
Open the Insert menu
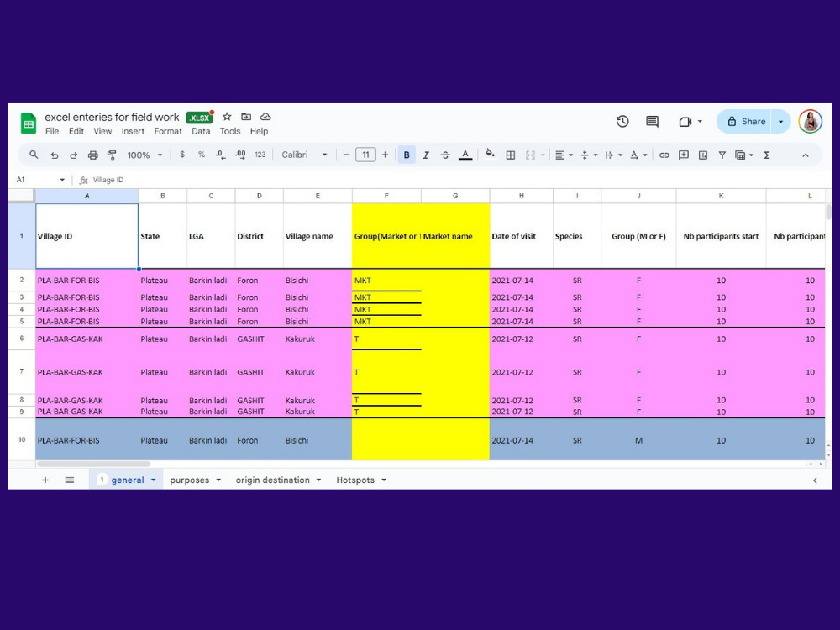pyautogui.click(x=133, y=131)
